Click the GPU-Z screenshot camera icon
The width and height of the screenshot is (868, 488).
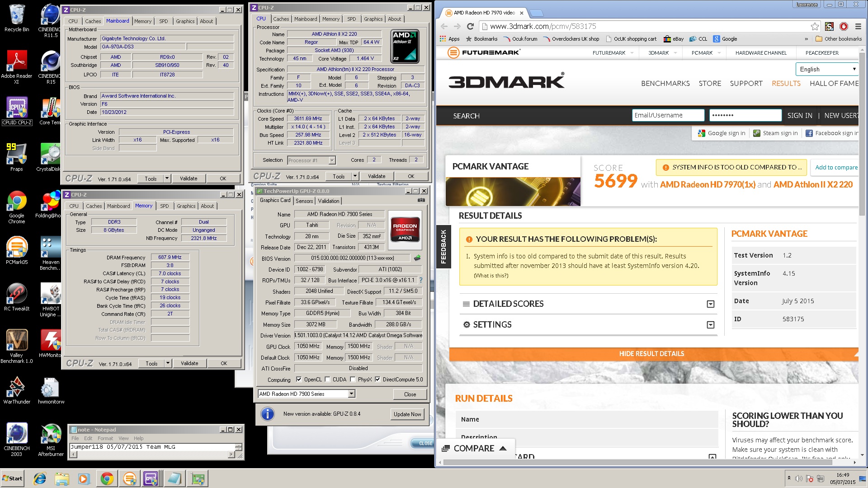point(421,200)
